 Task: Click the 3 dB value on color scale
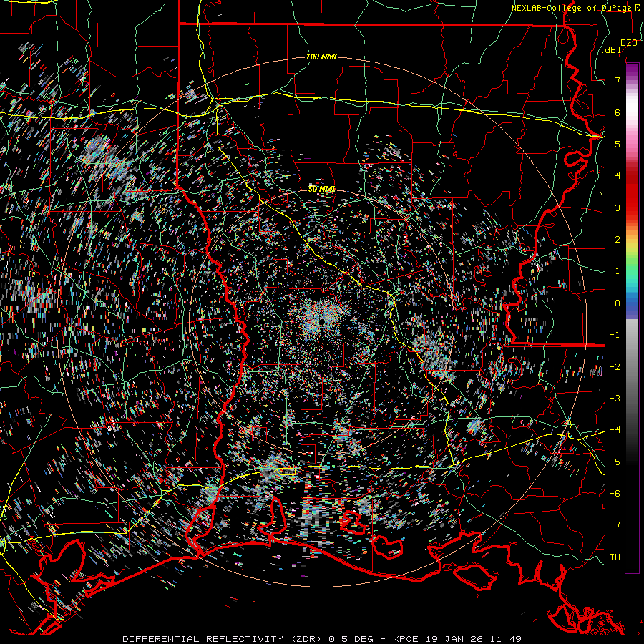618,208
